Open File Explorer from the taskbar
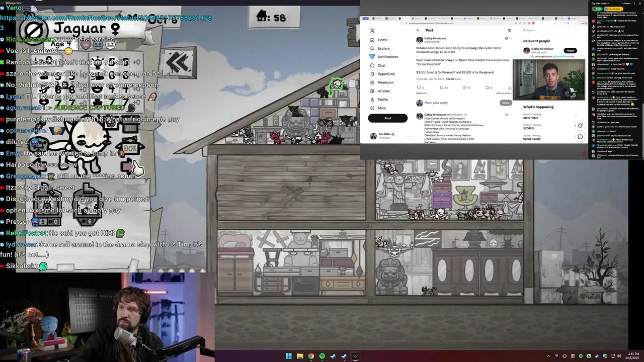This screenshot has height=362, width=644. pos(300,356)
